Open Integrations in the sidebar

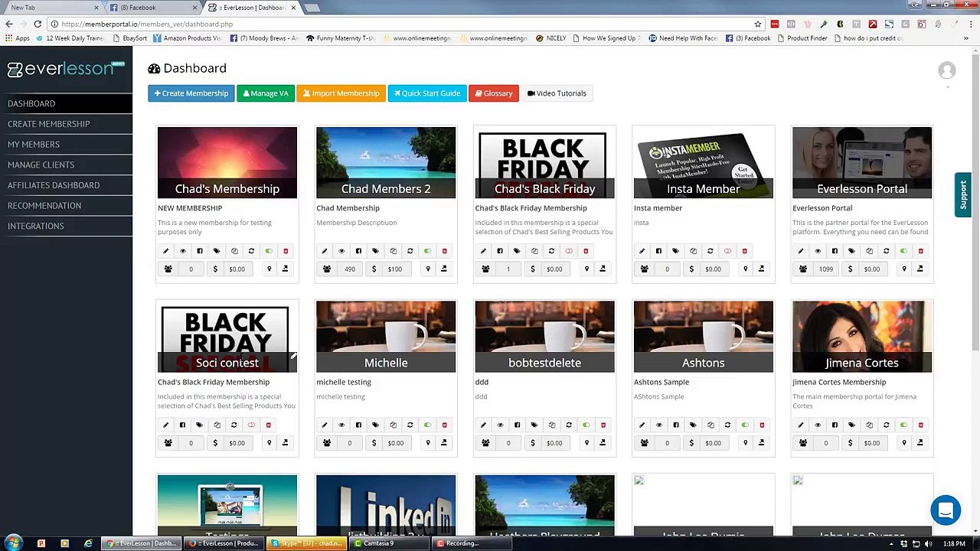click(x=36, y=226)
